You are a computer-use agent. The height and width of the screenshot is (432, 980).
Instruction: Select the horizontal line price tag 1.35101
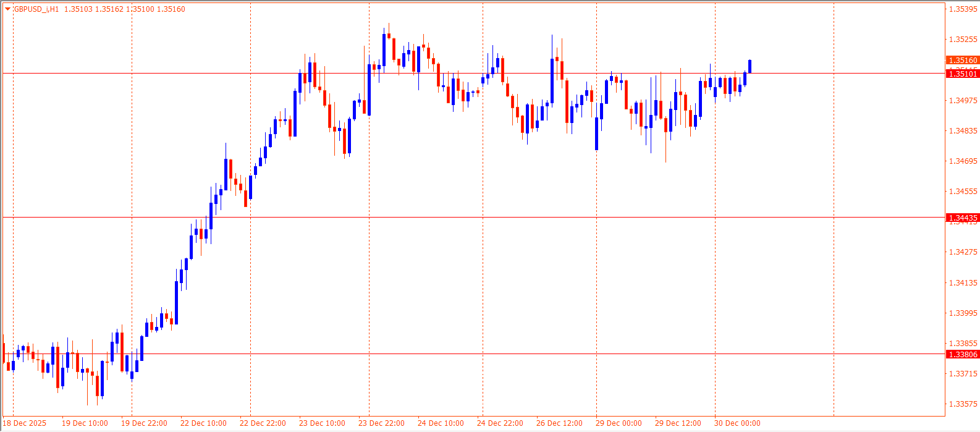click(963, 74)
